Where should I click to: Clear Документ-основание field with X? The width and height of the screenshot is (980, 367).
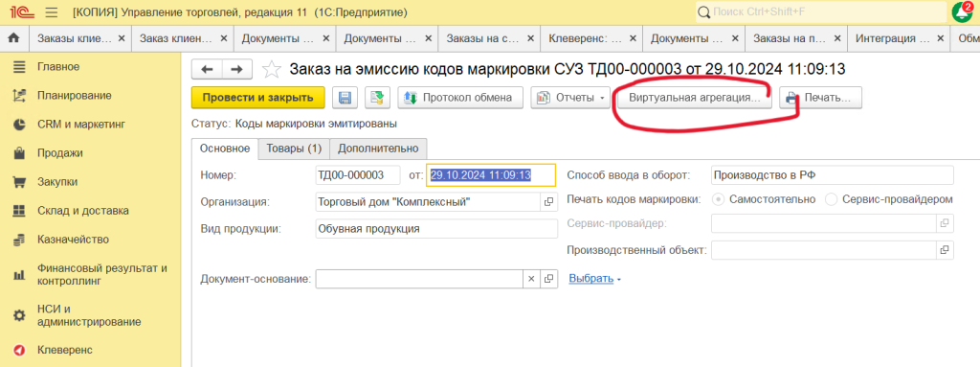(531, 279)
